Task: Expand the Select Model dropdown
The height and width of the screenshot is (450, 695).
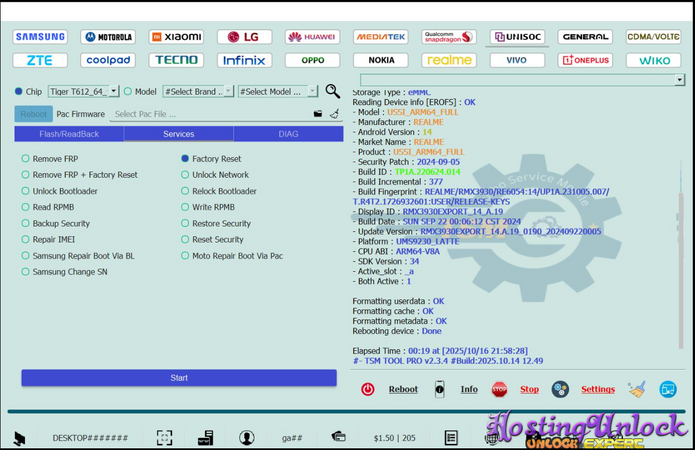Action: click(276, 92)
